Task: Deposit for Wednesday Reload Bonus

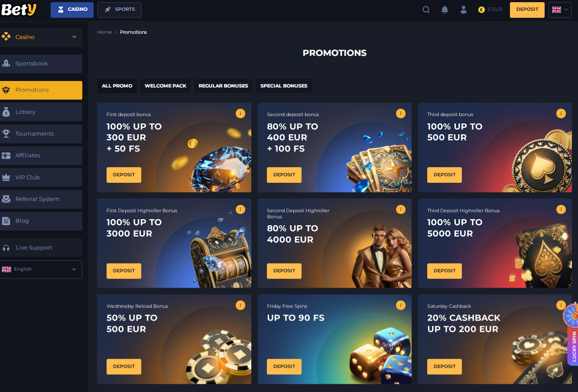Action: coord(124,366)
